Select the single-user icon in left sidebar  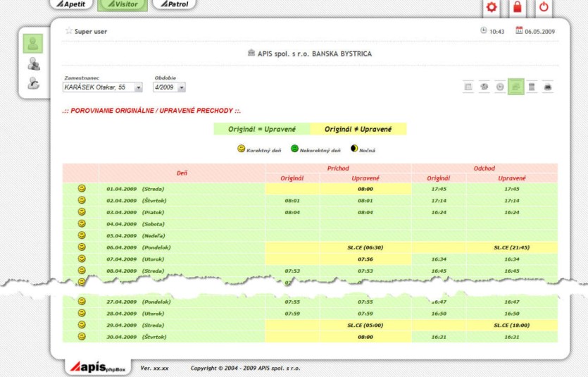click(x=32, y=44)
